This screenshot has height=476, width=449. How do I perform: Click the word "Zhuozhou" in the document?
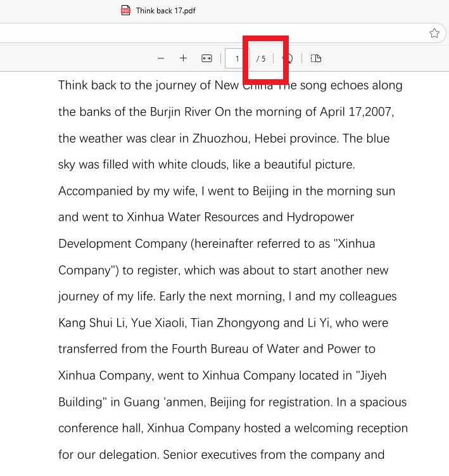pos(222,139)
